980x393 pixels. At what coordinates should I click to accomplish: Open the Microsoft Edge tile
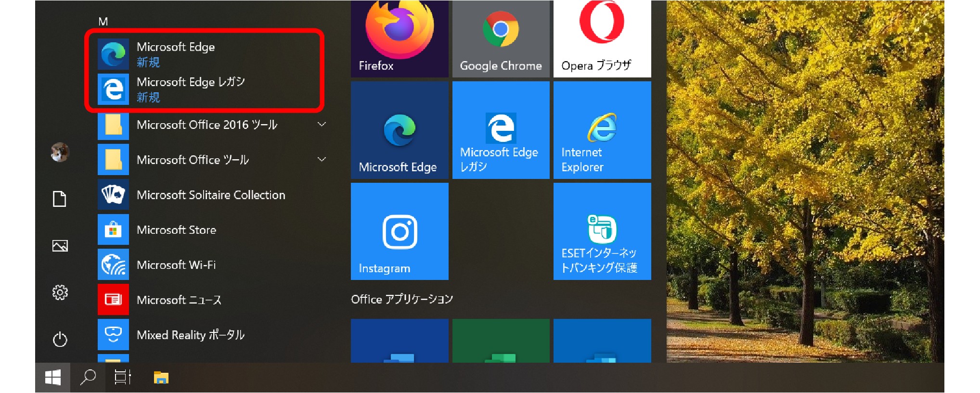pos(400,130)
